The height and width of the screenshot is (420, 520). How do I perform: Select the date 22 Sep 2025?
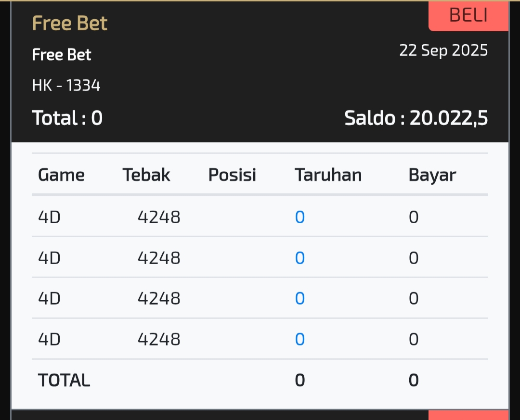(443, 51)
